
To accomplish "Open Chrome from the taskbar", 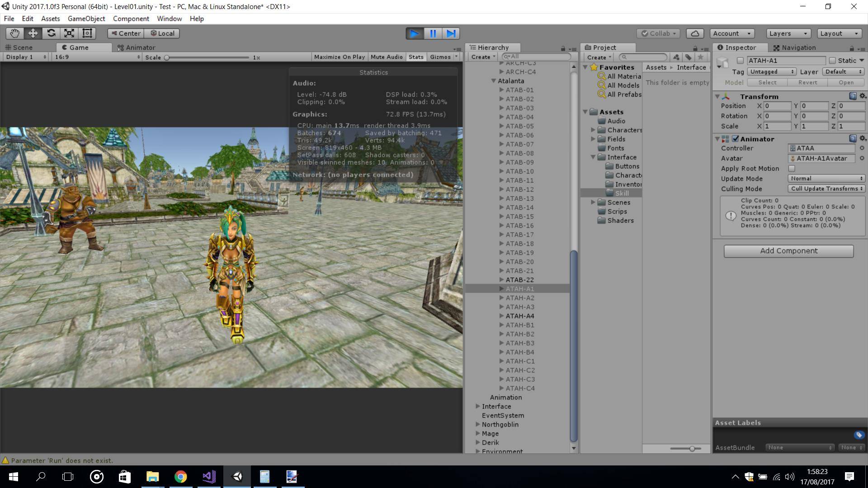I will (x=181, y=477).
